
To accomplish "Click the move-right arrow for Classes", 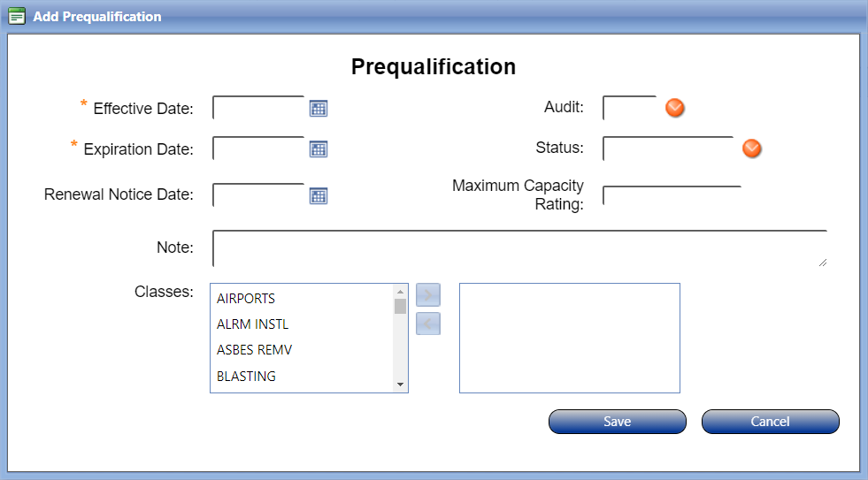I will coord(428,295).
